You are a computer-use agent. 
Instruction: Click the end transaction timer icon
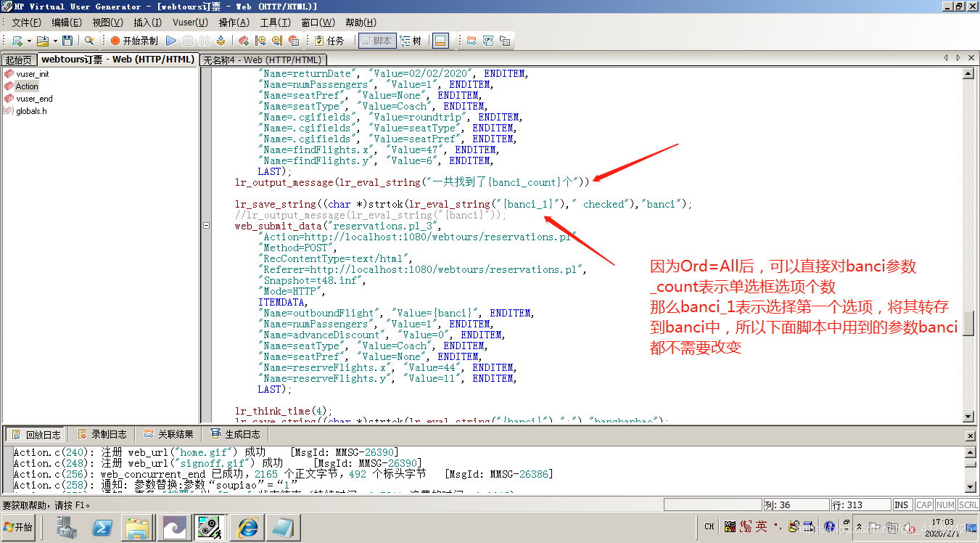[277, 41]
